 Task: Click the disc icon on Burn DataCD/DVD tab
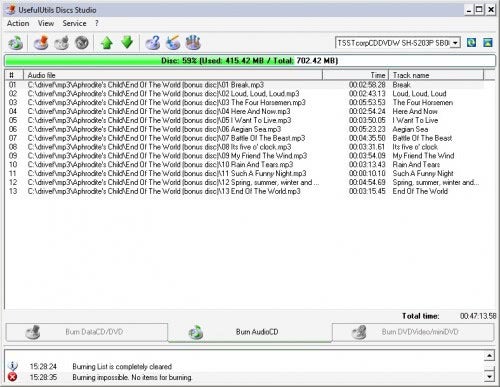click(33, 332)
